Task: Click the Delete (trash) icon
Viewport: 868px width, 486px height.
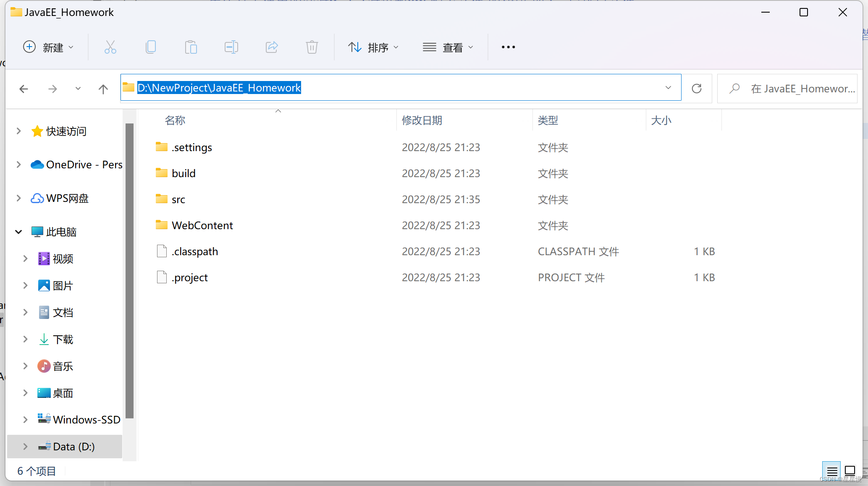Action: click(x=312, y=47)
